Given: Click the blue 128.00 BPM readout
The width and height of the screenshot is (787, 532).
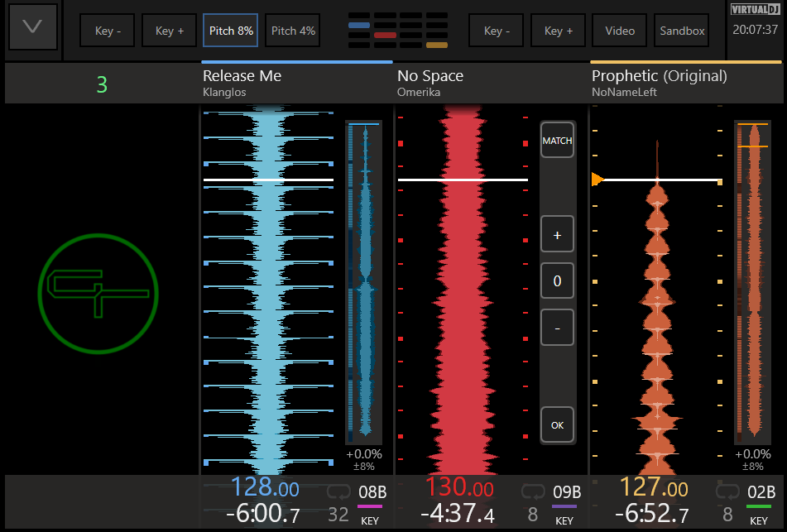Looking at the screenshot, I should [265, 487].
